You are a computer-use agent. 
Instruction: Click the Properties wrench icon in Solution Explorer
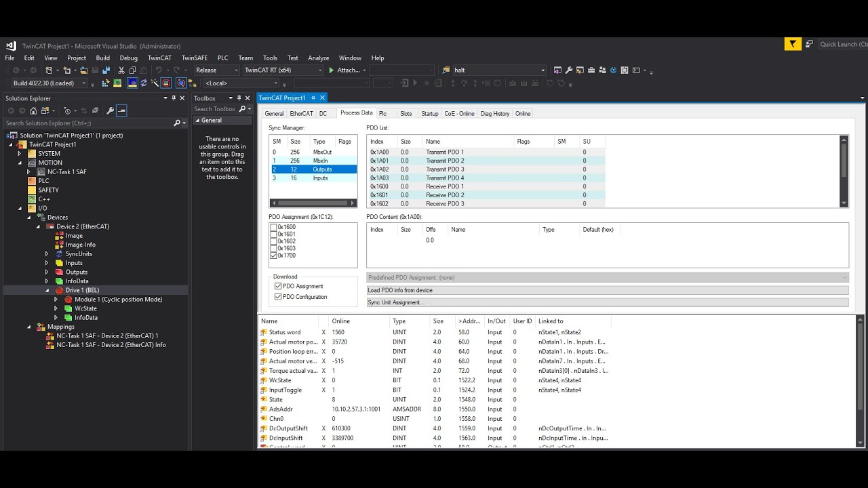coord(110,110)
